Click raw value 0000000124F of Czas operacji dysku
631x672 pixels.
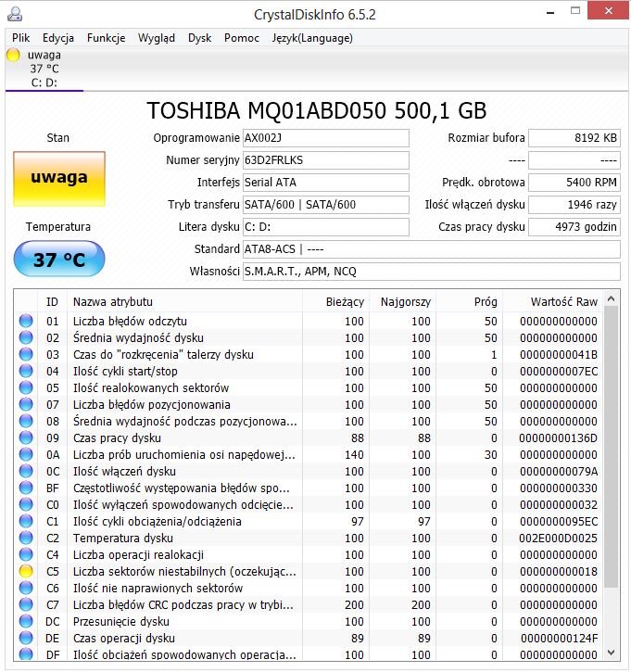click(559, 639)
